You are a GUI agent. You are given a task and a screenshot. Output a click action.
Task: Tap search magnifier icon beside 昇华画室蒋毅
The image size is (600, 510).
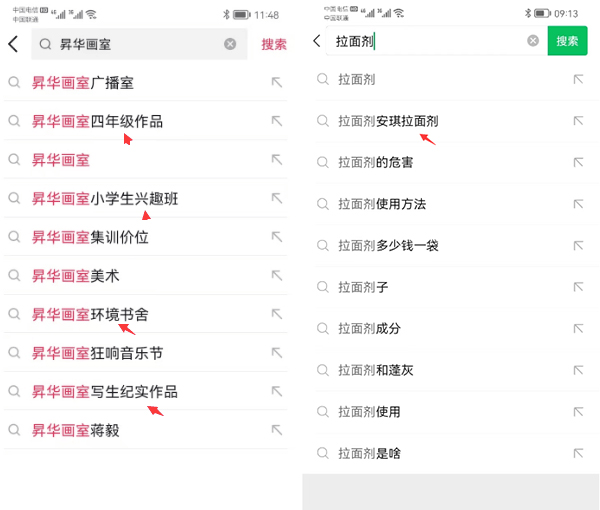(14, 430)
